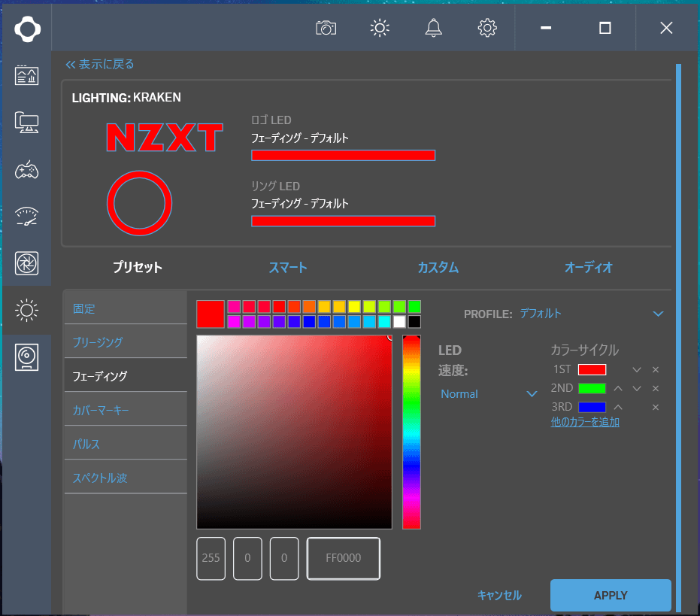Go back via 表示に戻る link

(99, 65)
